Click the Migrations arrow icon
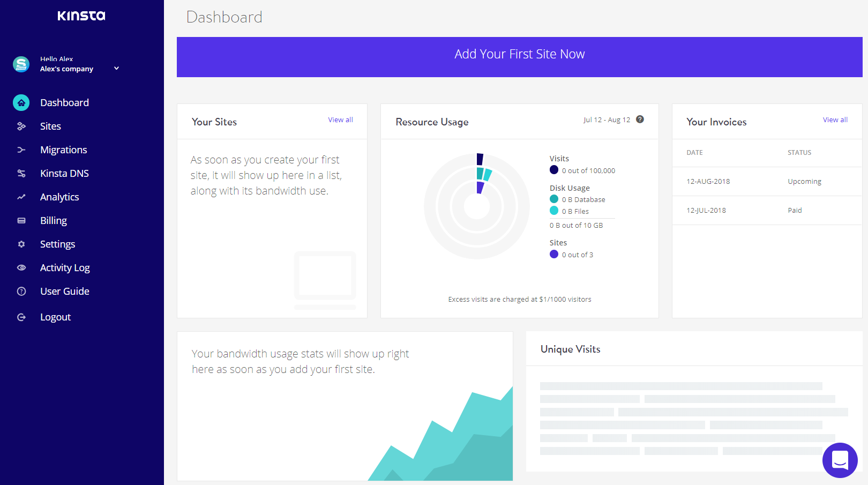This screenshot has height=485, width=868. [x=21, y=150]
